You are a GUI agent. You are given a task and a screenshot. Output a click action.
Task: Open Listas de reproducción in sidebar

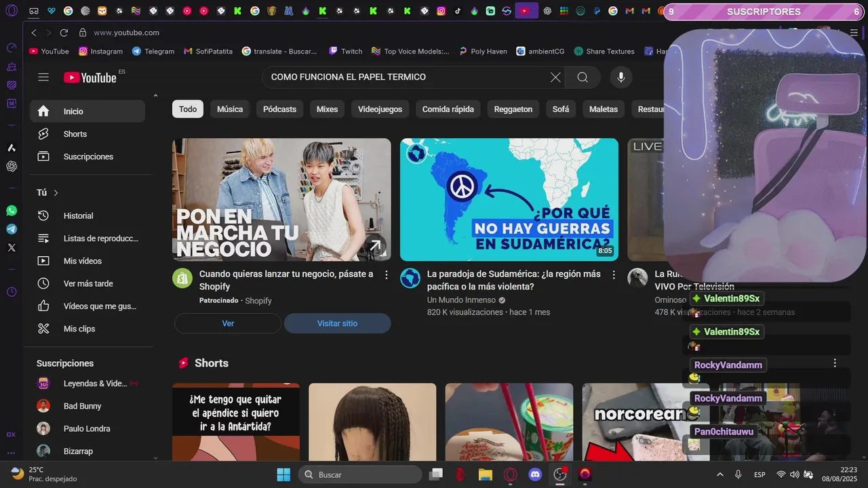coord(87,239)
